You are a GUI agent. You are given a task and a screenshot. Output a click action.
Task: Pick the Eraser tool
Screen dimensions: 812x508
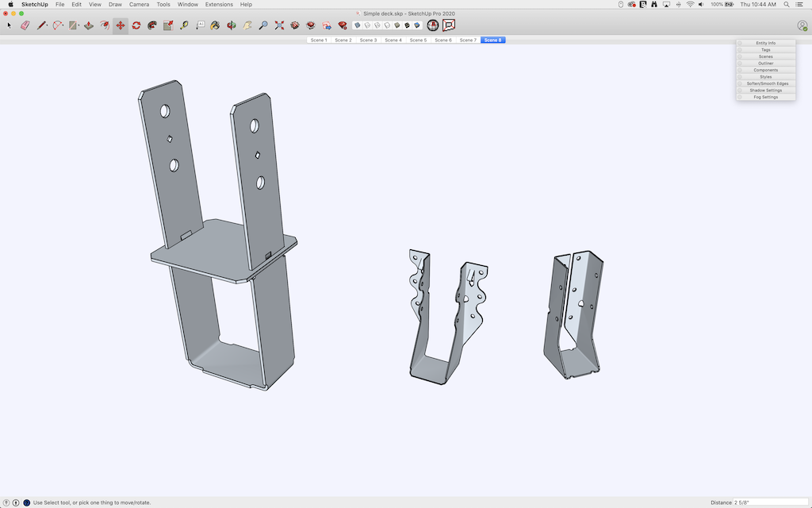[x=25, y=25]
